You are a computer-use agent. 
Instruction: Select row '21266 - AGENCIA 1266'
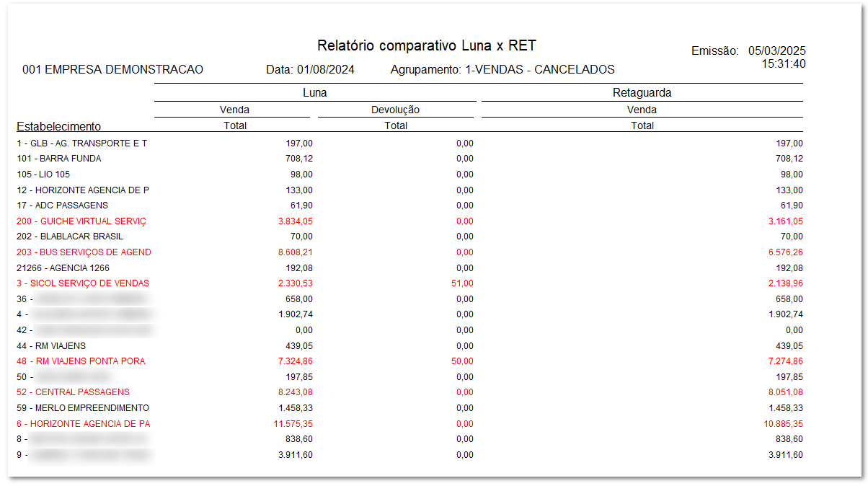click(x=409, y=268)
